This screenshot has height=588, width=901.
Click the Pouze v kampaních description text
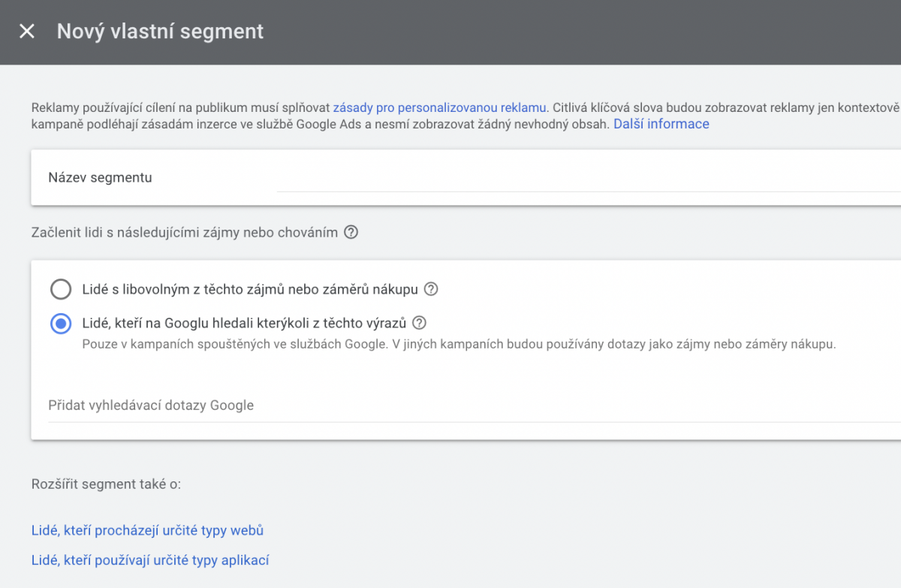tap(458, 345)
